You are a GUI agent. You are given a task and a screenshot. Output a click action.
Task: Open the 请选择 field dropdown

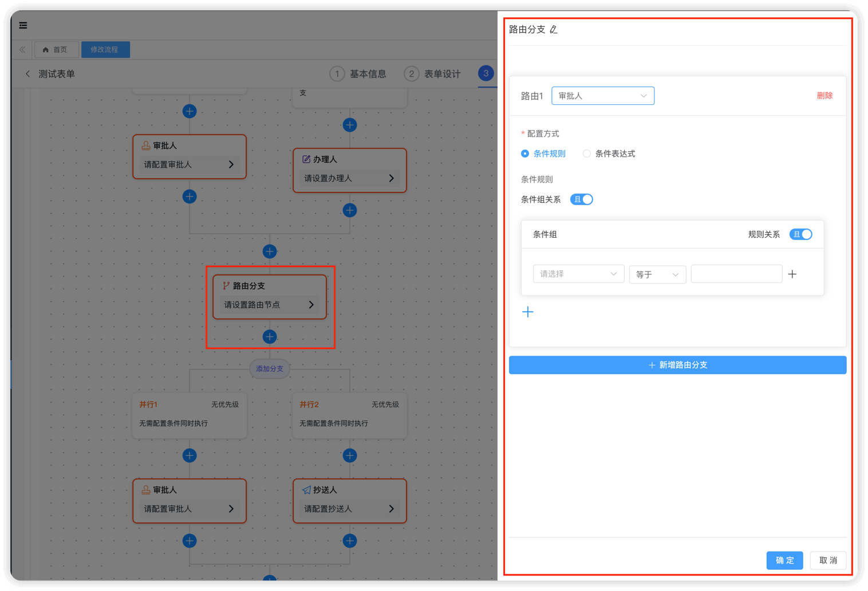578,274
